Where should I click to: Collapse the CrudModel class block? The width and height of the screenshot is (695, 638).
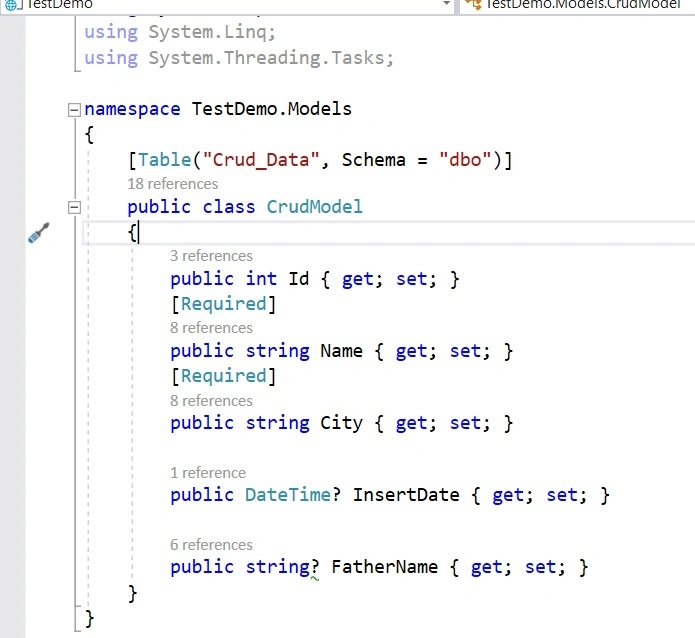point(74,207)
